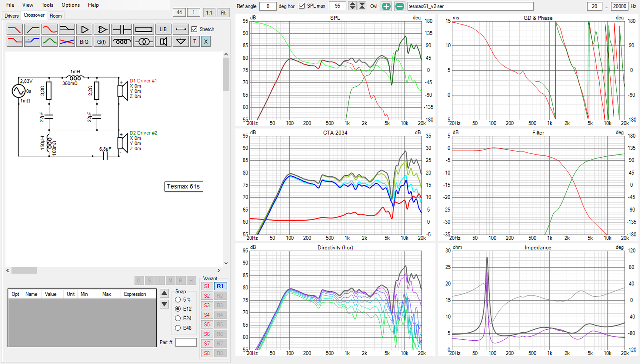
Task: Insert an inductor coil component
Action: coord(121,42)
